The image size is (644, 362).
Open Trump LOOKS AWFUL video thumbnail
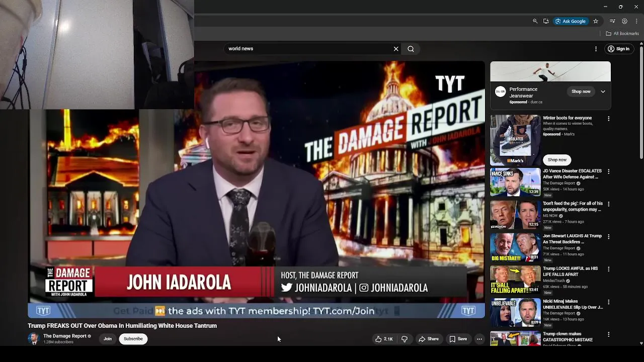[x=515, y=280]
